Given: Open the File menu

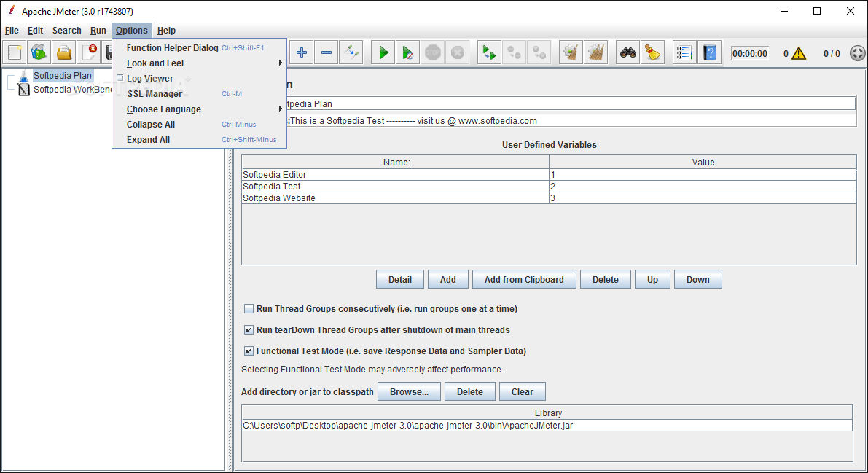Looking at the screenshot, I should coord(12,31).
